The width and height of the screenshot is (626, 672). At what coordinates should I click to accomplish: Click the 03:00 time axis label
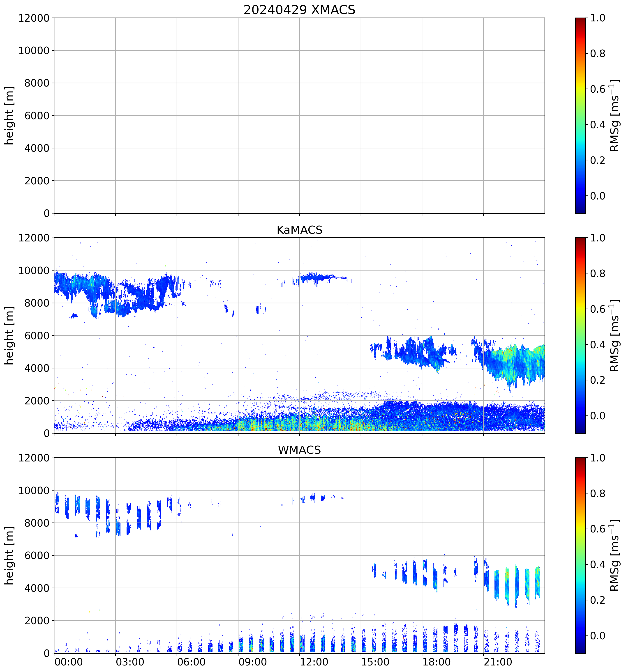point(130,662)
